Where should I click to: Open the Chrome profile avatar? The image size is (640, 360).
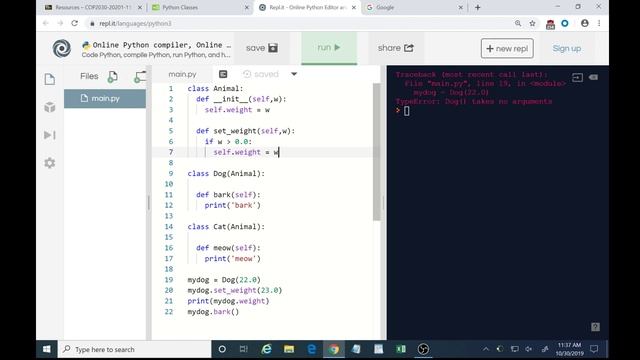pos(584,23)
